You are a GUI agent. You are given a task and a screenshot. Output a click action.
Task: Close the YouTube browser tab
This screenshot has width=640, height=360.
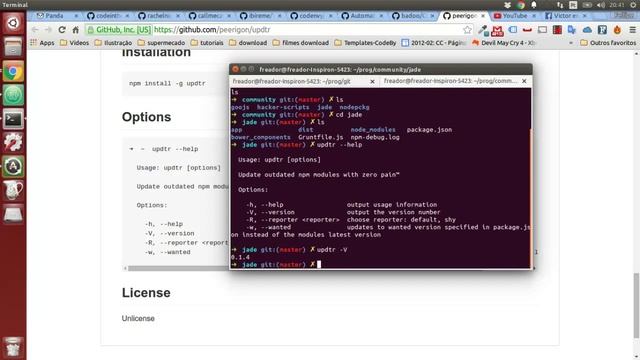click(x=534, y=16)
